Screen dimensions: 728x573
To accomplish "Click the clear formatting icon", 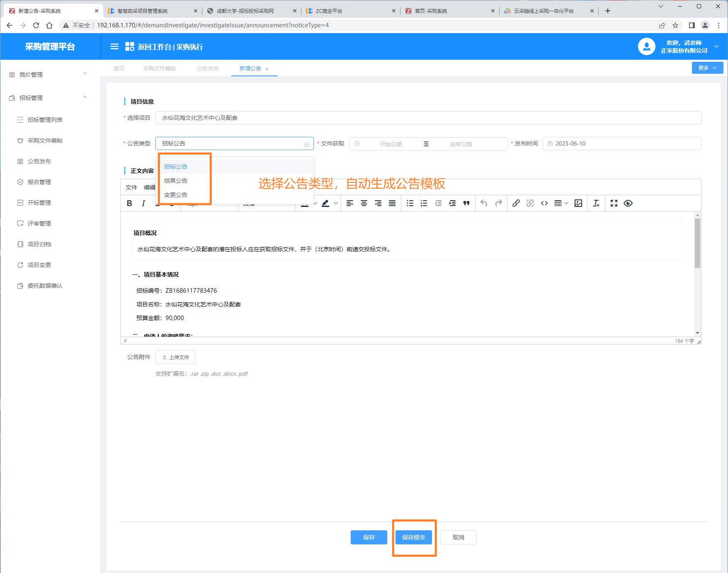I will coord(596,203).
